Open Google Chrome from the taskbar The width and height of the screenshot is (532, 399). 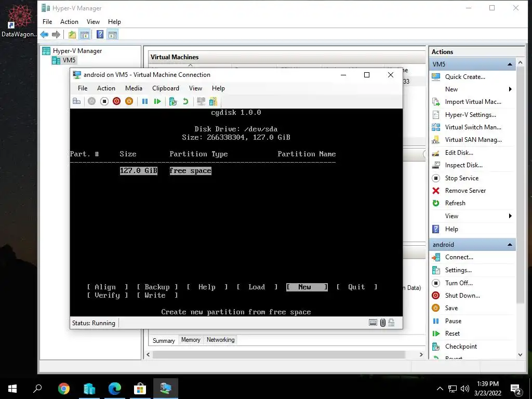click(x=64, y=389)
